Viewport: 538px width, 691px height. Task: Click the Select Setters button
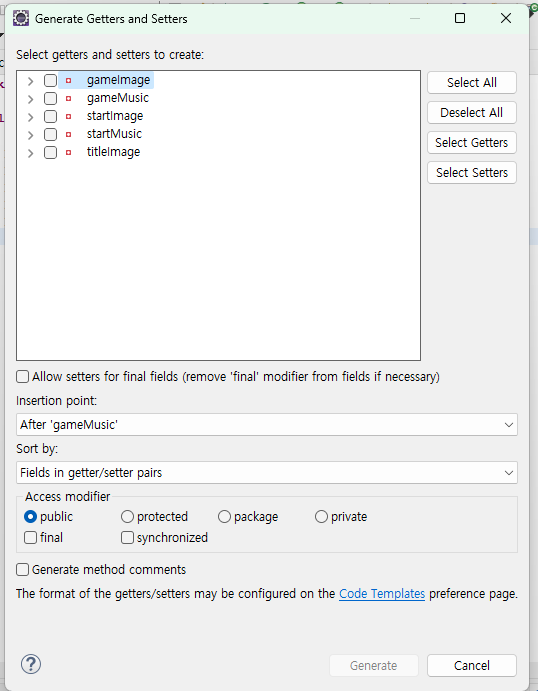471,172
